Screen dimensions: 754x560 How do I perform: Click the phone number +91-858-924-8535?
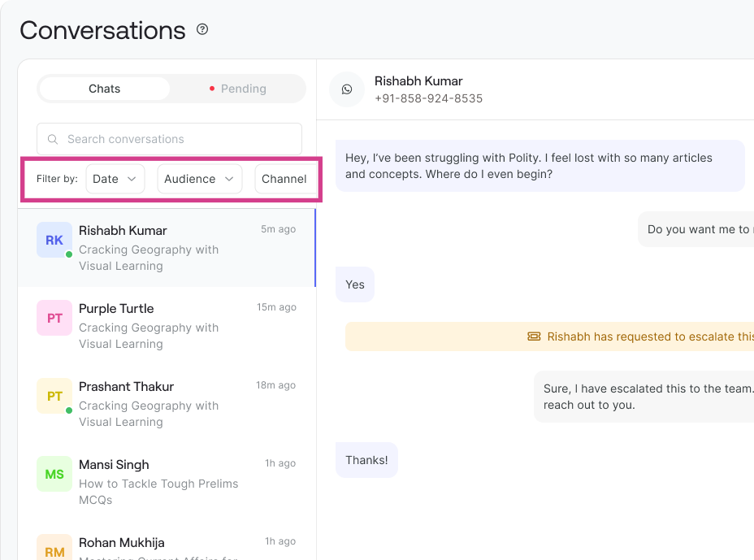(428, 98)
